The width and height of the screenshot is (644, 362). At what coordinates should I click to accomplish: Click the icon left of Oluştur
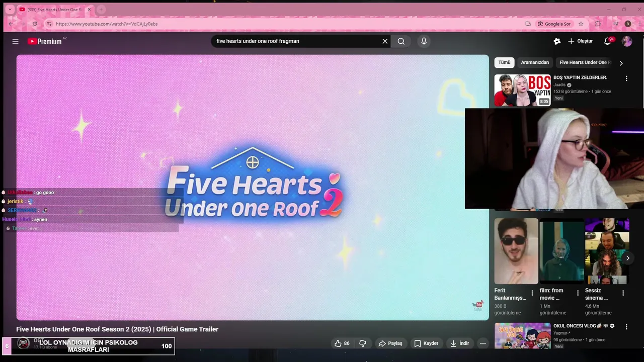pos(557,41)
